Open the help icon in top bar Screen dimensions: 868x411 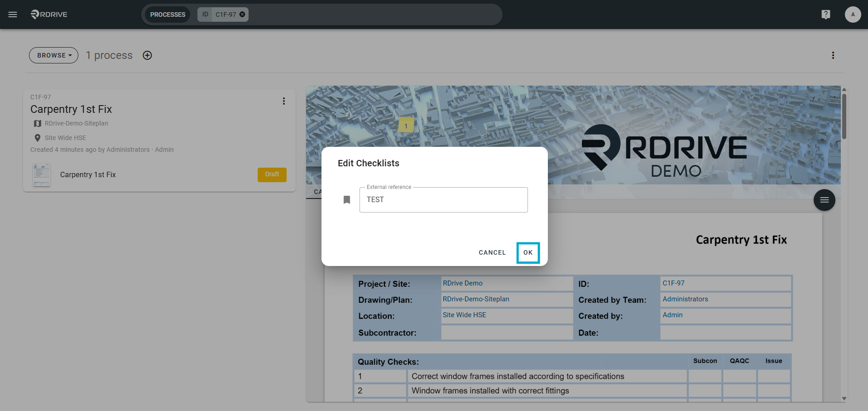coord(826,15)
